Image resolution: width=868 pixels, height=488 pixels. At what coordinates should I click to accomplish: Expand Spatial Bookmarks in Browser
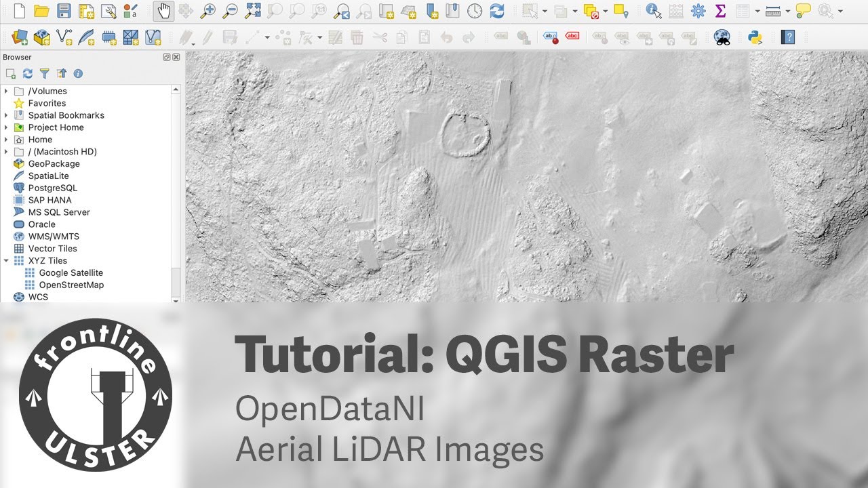[6, 115]
